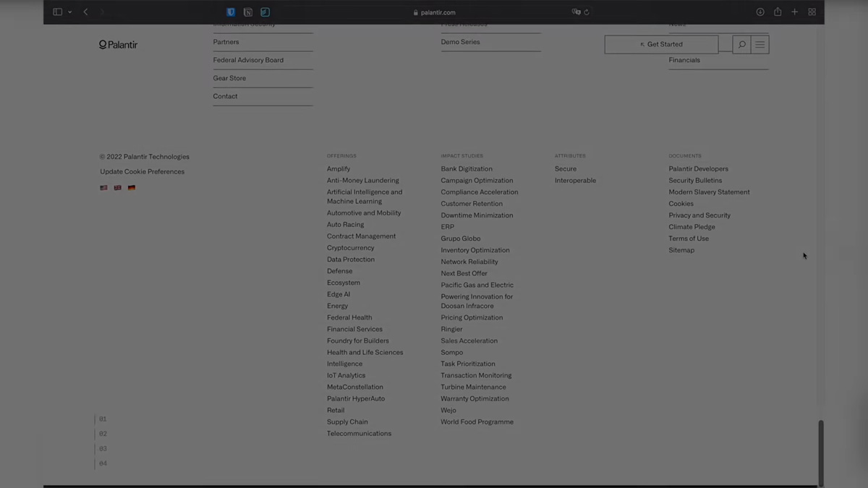Viewport: 868px width, 488px height.
Task: Select the US flag language option
Action: point(103,188)
